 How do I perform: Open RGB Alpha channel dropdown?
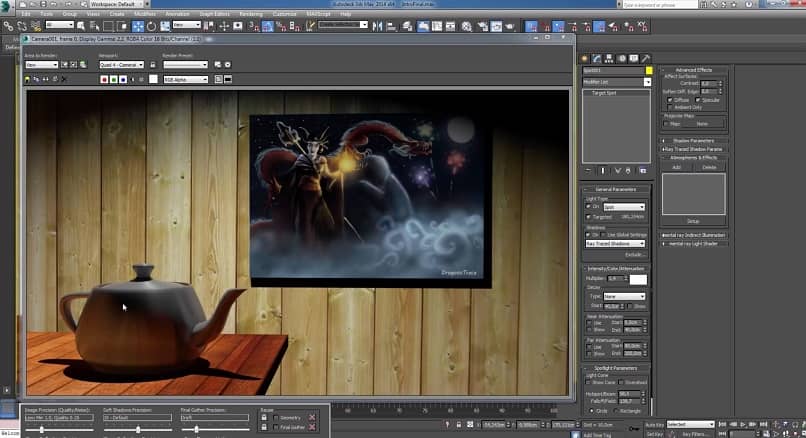point(186,79)
